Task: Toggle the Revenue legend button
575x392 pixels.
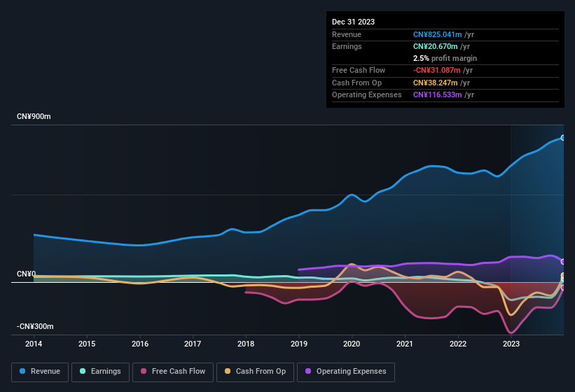Action: tap(40, 372)
